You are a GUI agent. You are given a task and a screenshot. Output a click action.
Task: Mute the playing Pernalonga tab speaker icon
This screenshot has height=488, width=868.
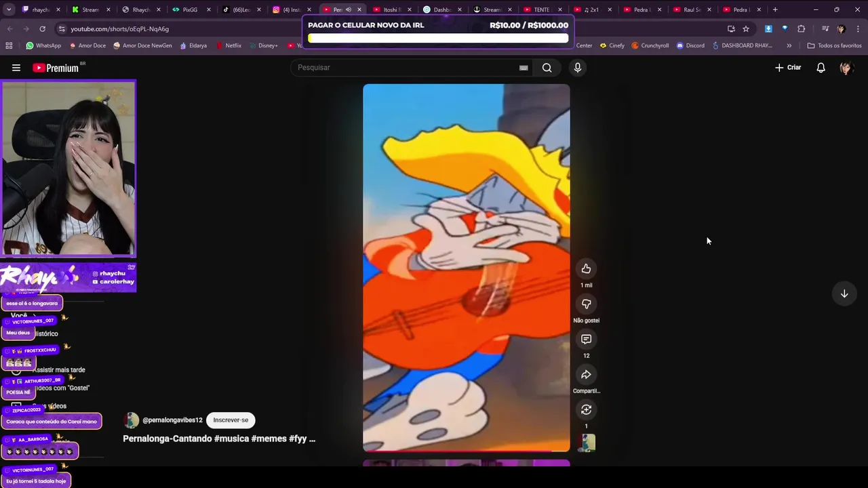point(349,9)
